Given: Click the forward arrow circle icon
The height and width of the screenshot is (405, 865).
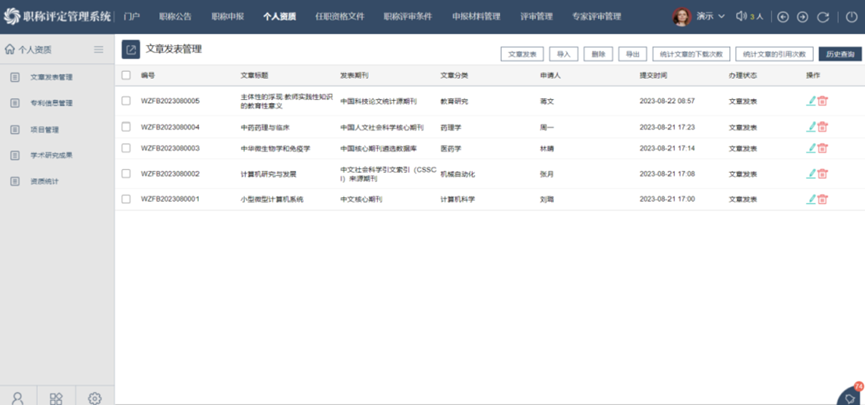Looking at the screenshot, I should [x=802, y=17].
